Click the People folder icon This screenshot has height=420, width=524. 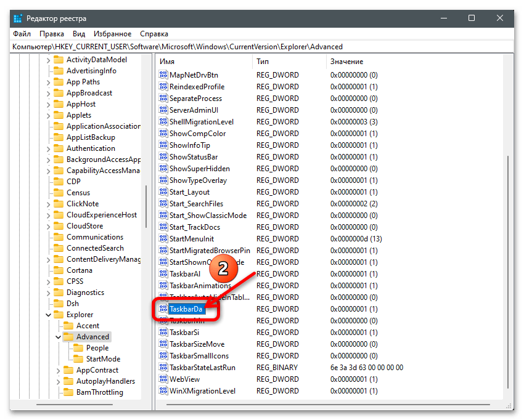click(78, 347)
